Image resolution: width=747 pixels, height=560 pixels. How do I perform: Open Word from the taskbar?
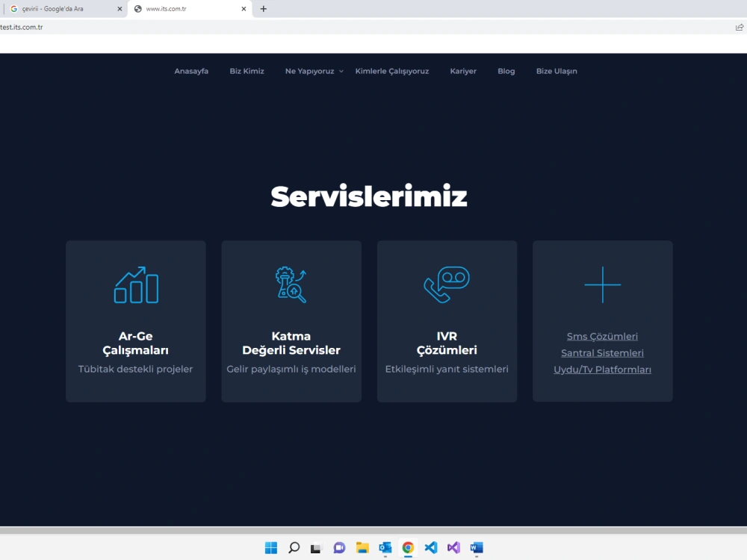point(477,547)
